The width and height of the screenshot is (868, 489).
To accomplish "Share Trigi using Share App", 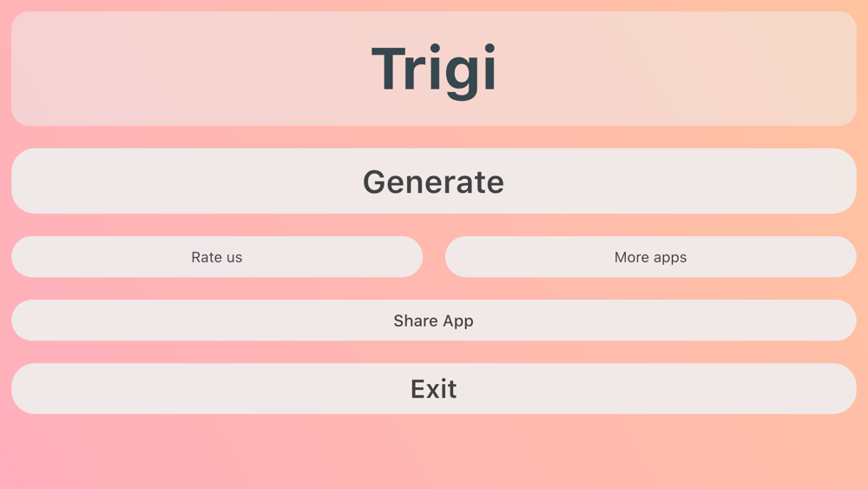I will (x=434, y=320).
